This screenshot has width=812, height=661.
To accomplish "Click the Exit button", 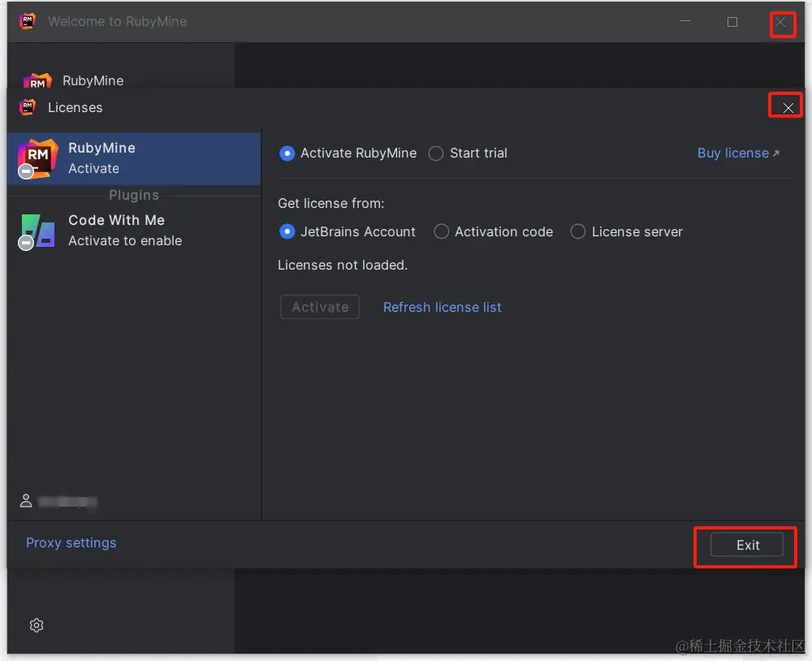I will tap(747, 545).
